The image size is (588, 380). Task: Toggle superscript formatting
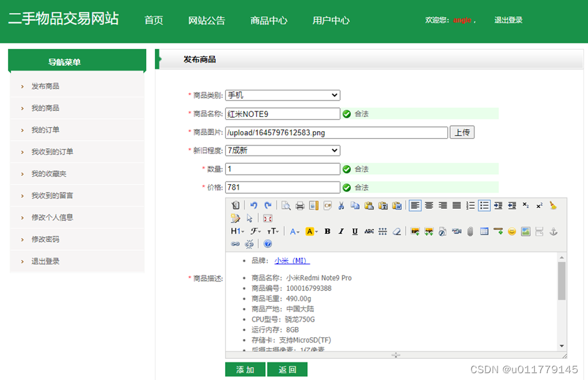(539, 205)
